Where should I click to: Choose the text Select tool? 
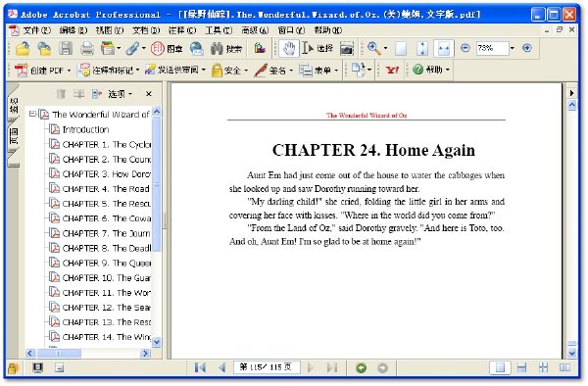coord(318,48)
